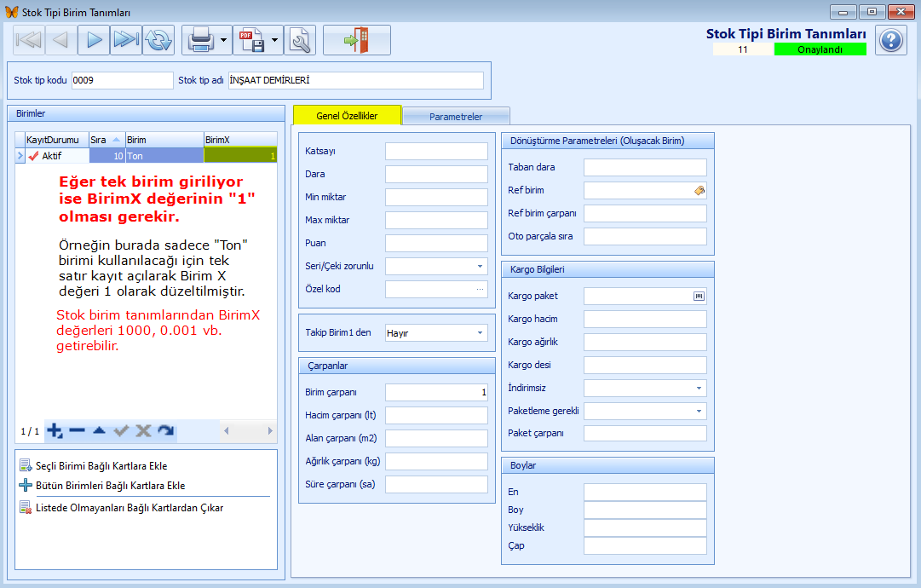Click the exit door icon
The width and height of the screenshot is (921, 588).
point(356,40)
